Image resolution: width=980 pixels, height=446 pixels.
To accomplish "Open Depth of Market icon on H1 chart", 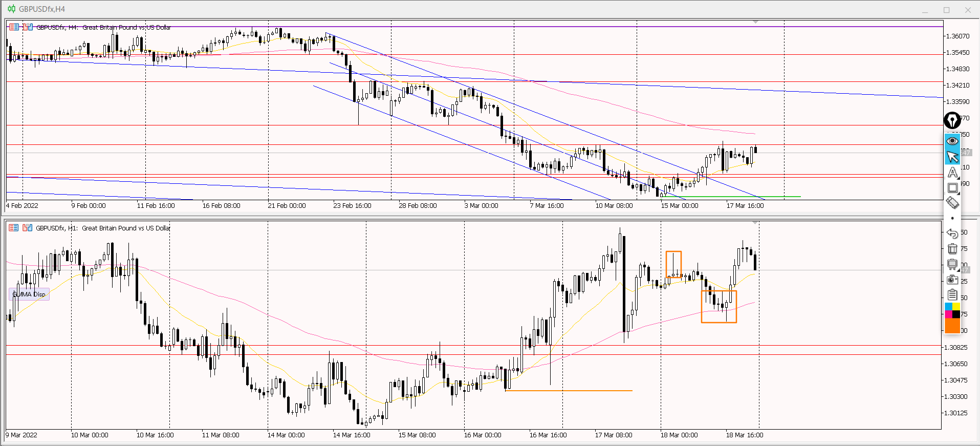I will click(x=14, y=228).
